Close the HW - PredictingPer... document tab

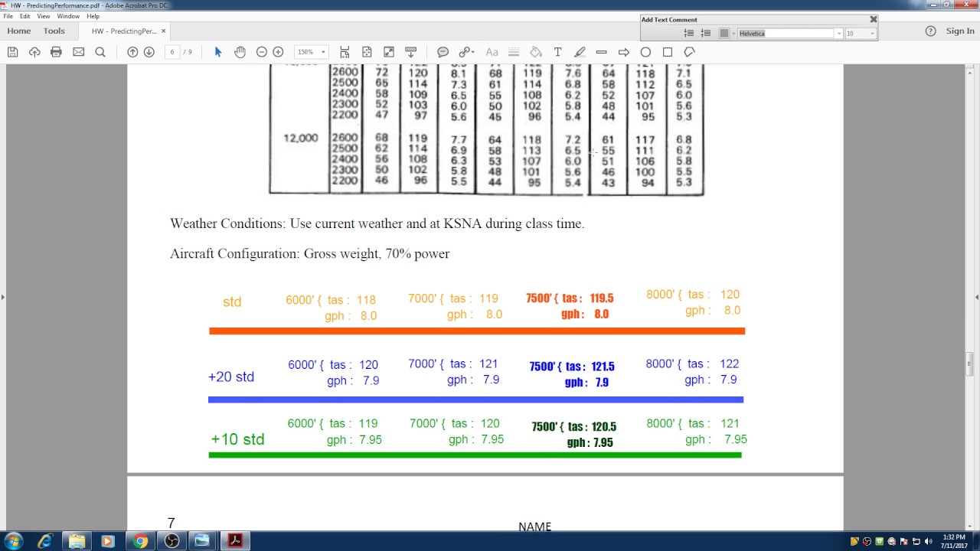pos(163,31)
